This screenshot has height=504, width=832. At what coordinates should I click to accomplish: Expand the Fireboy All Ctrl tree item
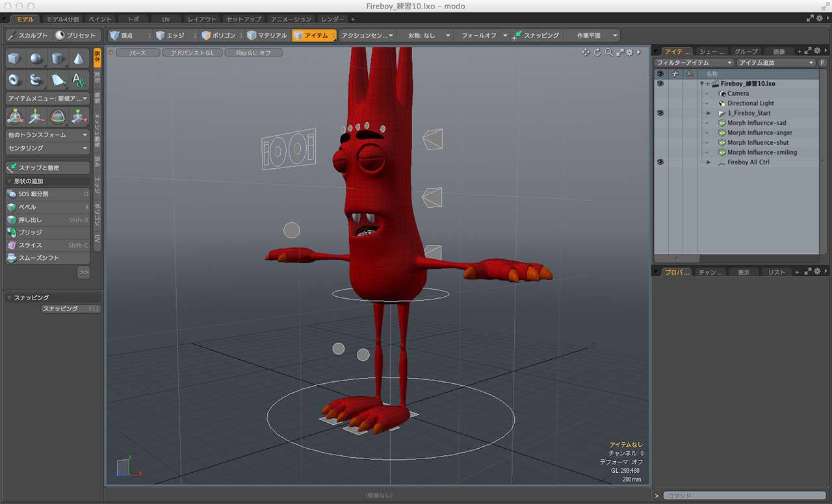[x=708, y=162]
